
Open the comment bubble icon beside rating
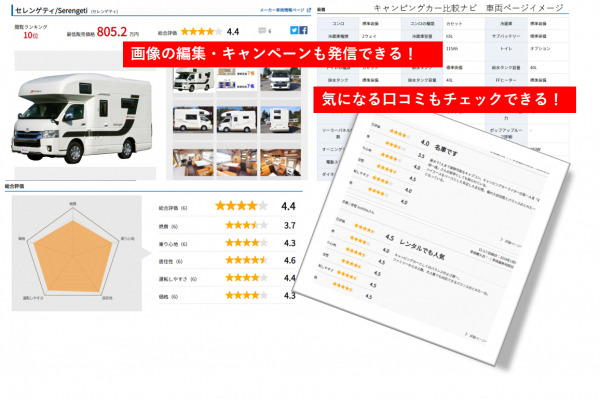tap(262, 31)
